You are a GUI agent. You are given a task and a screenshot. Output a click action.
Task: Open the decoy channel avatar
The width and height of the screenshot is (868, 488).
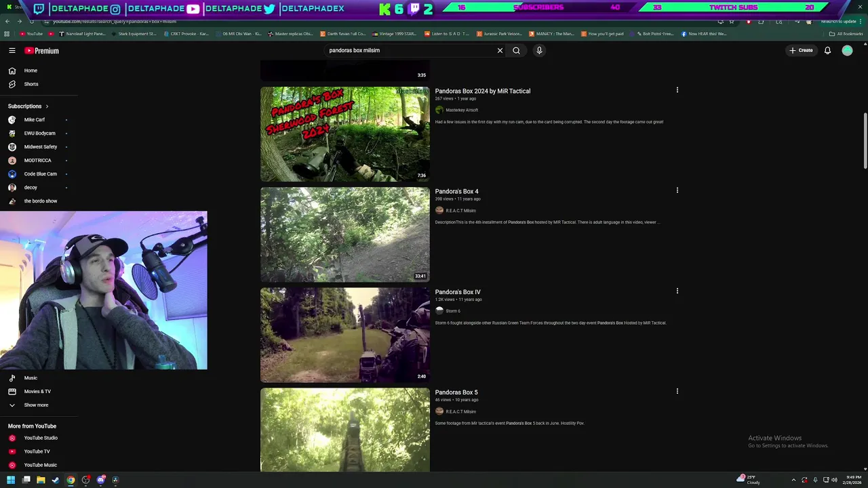(x=12, y=188)
